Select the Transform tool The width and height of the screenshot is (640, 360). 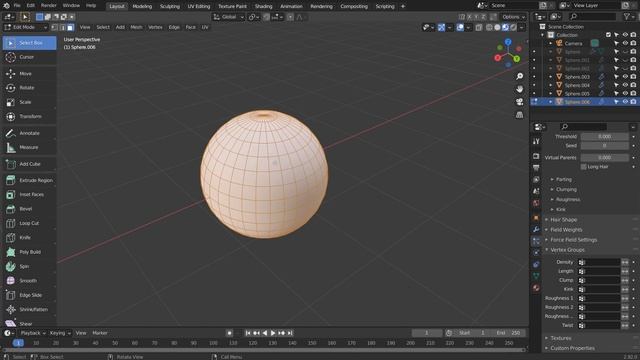coord(29,116)
